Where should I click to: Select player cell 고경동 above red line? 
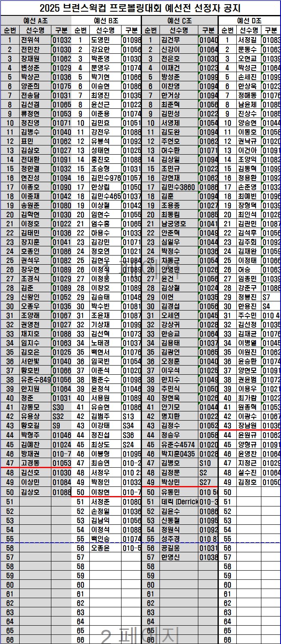pos(35,463)
